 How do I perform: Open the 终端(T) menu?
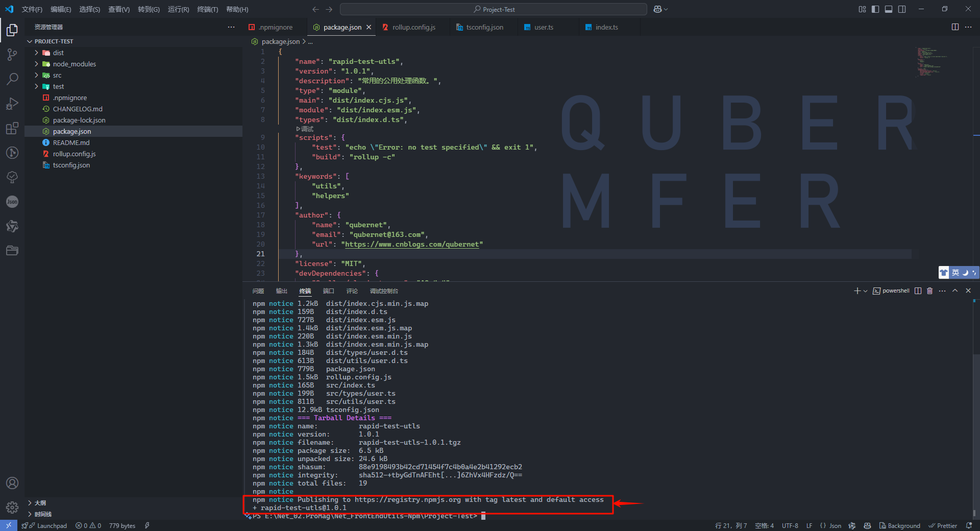click(x=207, y=9)
